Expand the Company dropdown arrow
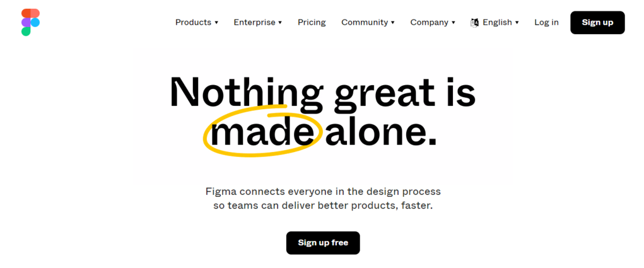Image resolution: width=644 pixels, height=268 pixels. tap(453, 23)
